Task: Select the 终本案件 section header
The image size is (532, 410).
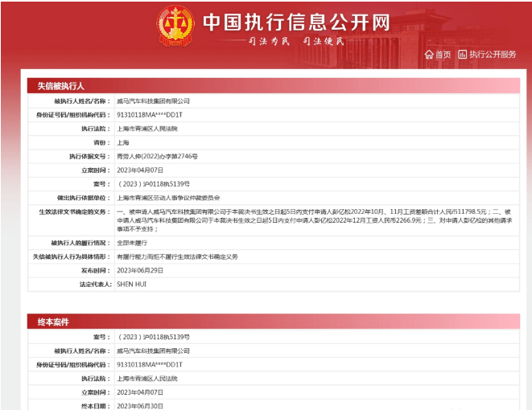Action: [274, 322]
